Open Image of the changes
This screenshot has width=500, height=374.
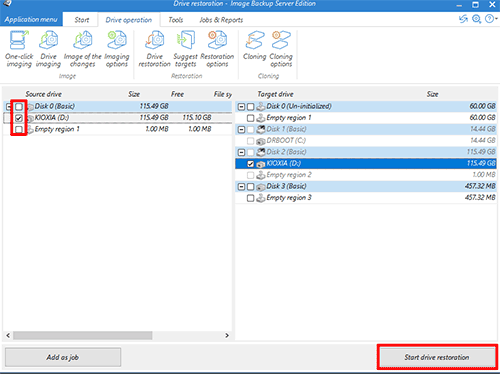click(82, 49)
